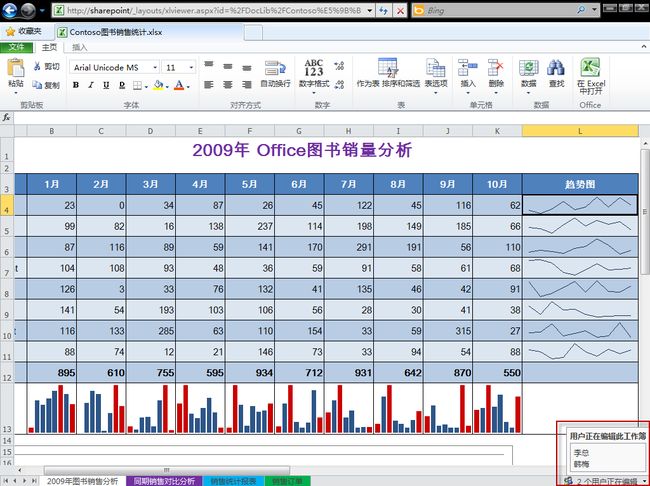
Task: Open a new browser tab
Action: coord(253,32)
